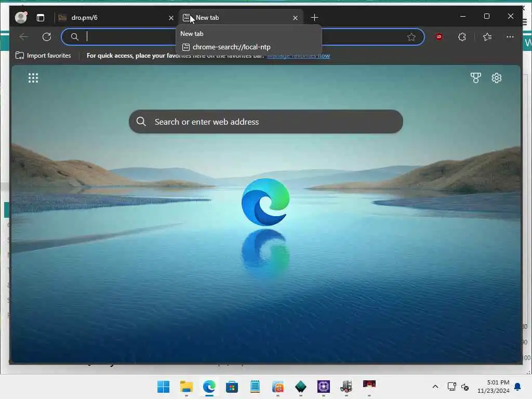Image resolution: width=532 pixels, height=399 pixels.
Task: Click Microsoft Edge taskbar icon
Action: click(x=209, y=387)
